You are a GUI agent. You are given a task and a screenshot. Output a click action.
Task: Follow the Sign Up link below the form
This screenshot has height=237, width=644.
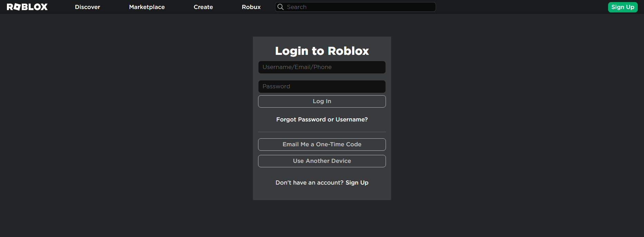pos(357,182)
